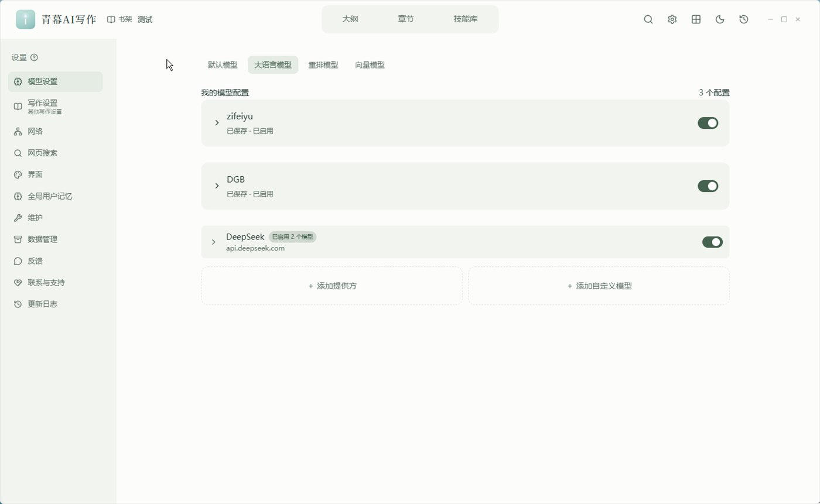The width and height of the screenshot is (820, 504).
Task: Expand the DGB configuration chevron
Action: click(x=217, y=186)
